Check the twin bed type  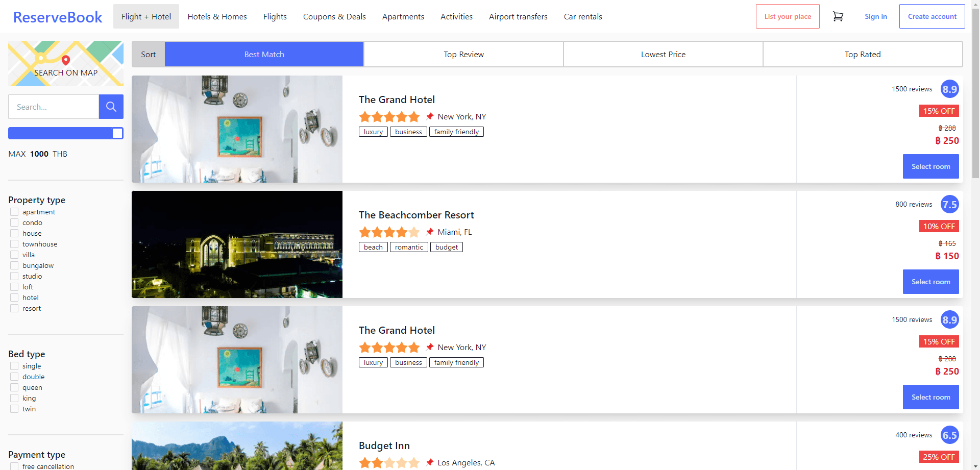[14, 409]
